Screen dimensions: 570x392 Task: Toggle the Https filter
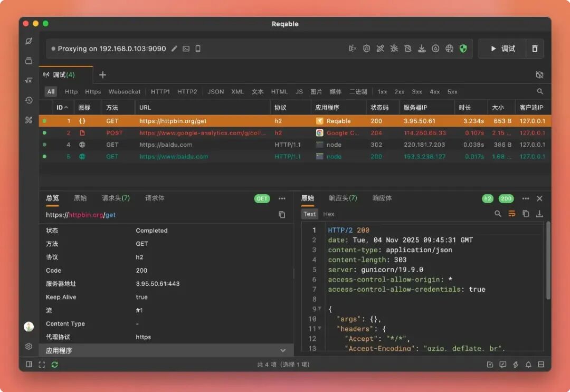coord(93,92)
